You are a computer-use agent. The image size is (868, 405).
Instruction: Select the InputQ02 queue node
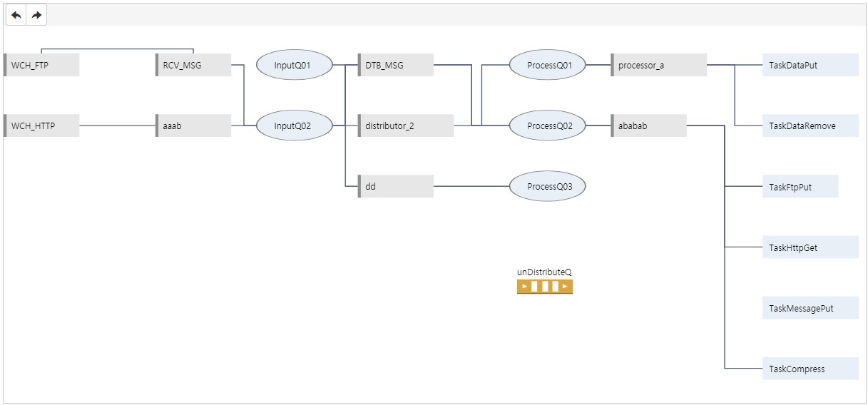coord(293,125)
